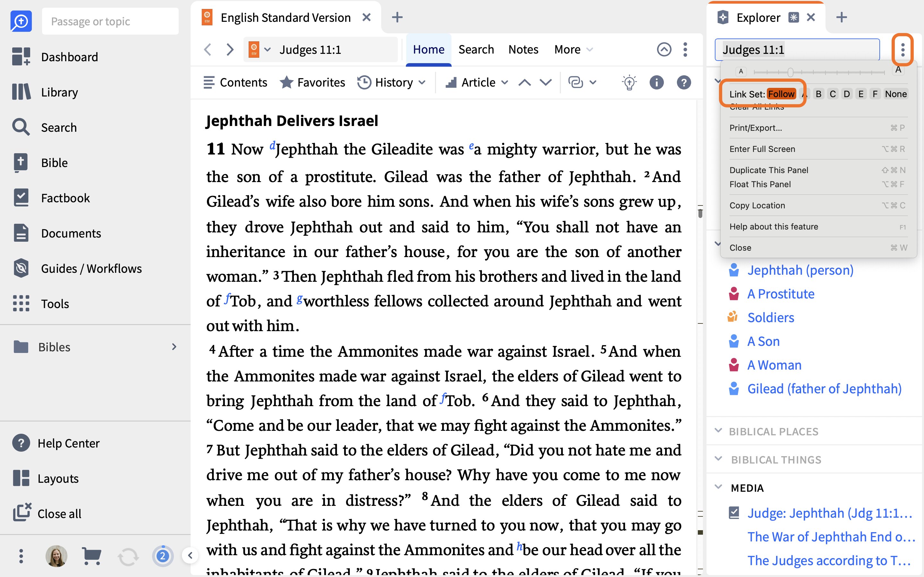Open the Factbook sidebar icon
The height and width of the screenshot is (577, 924).
(21, 198)
